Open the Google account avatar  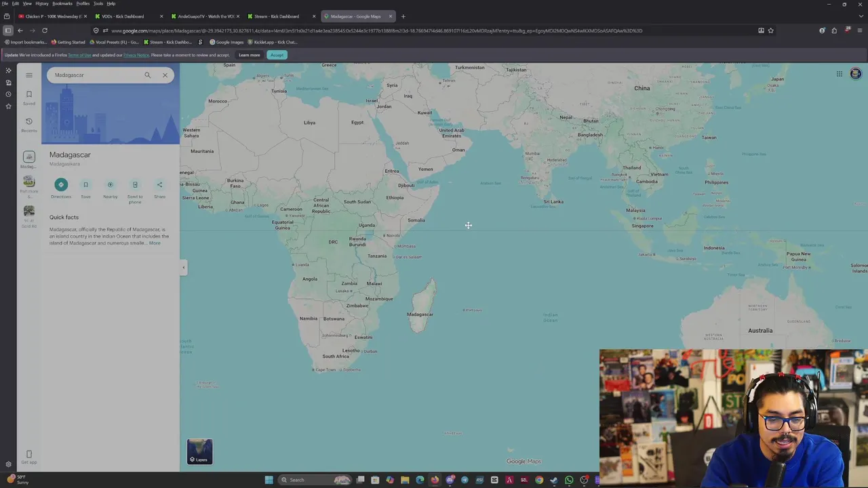pos(855,74)
